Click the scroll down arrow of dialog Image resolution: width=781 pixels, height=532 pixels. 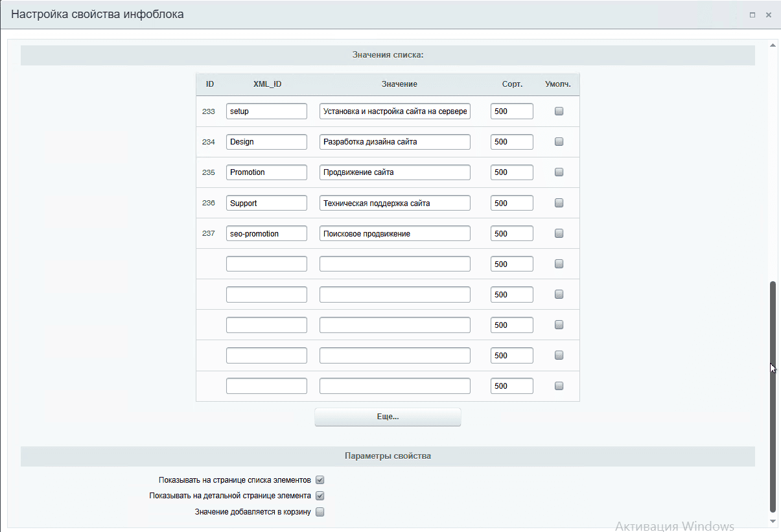point(772,520)
